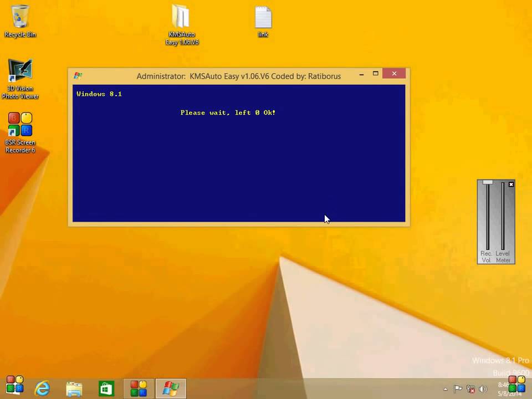Switch to KMSAuto taskbar button
The height and width of the screenshot is (399, 532).
point(171,388)
